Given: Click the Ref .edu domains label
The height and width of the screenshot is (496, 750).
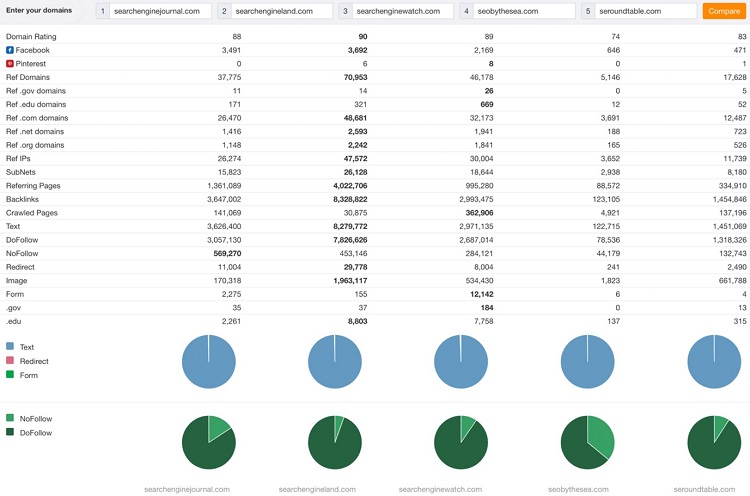Looking at the screenshot, I should [x=36, y=104].
